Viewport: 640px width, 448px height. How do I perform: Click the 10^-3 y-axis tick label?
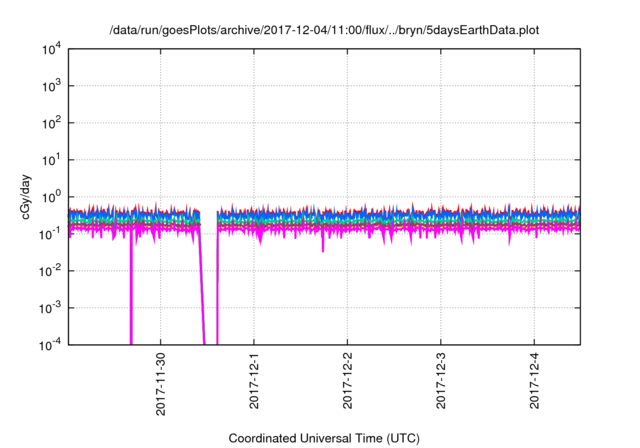pos(50,308)
